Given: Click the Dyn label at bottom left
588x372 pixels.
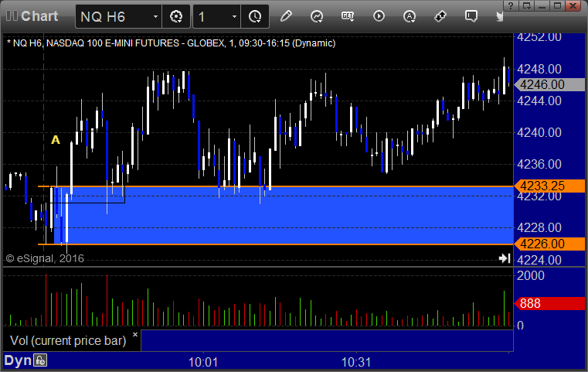Looking at the screenshot, I should coord(18,360).
